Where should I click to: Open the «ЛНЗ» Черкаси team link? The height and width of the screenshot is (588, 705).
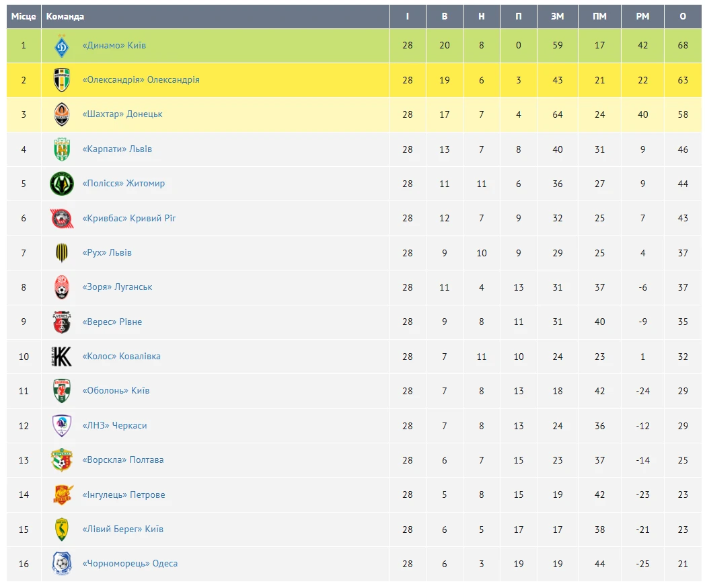click(x=114, y=425)
